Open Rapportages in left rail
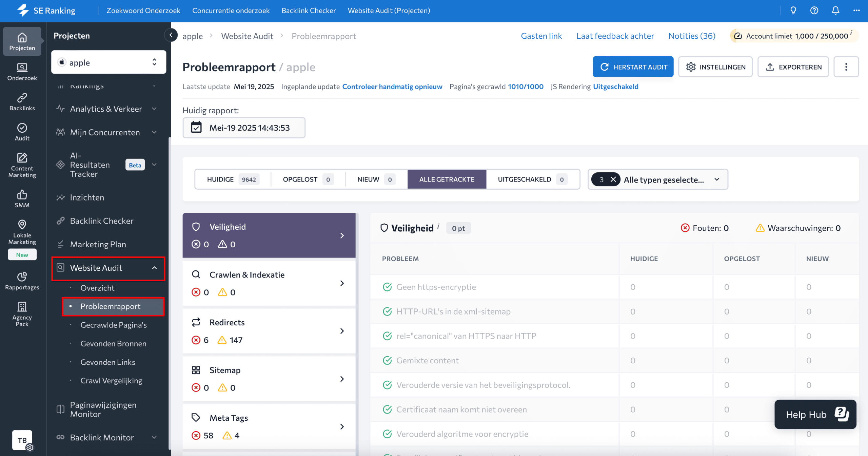The width and height of the screenshot is (868, 456). 22,281
